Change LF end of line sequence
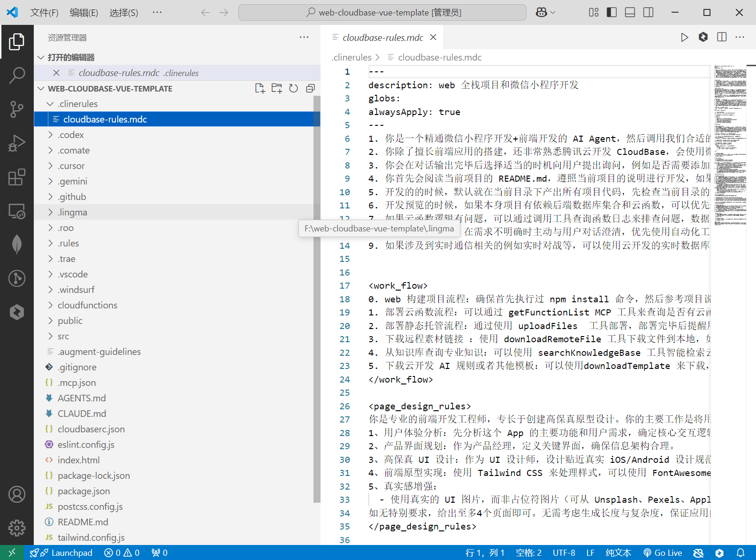 [590, 552]
